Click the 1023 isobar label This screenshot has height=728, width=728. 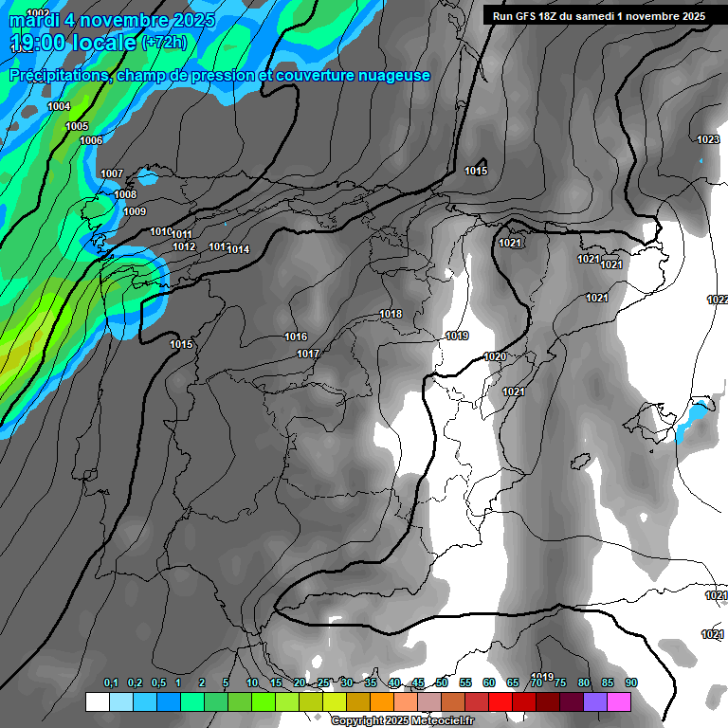click(708, 139)
